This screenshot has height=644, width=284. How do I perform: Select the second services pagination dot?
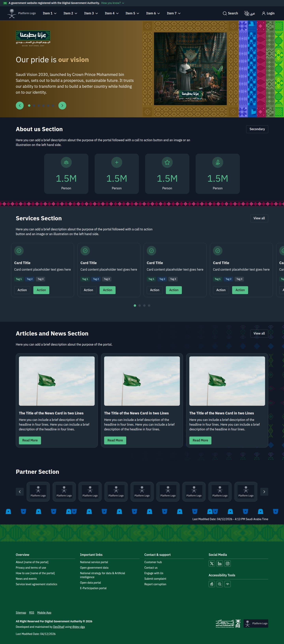[x=139, y=306]
